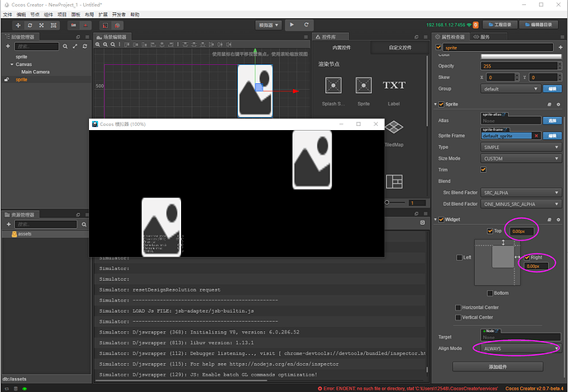This screenshot has width=568, height=392.
Task: Add the Sprite control from widget library
Action: tap(363, 86)
